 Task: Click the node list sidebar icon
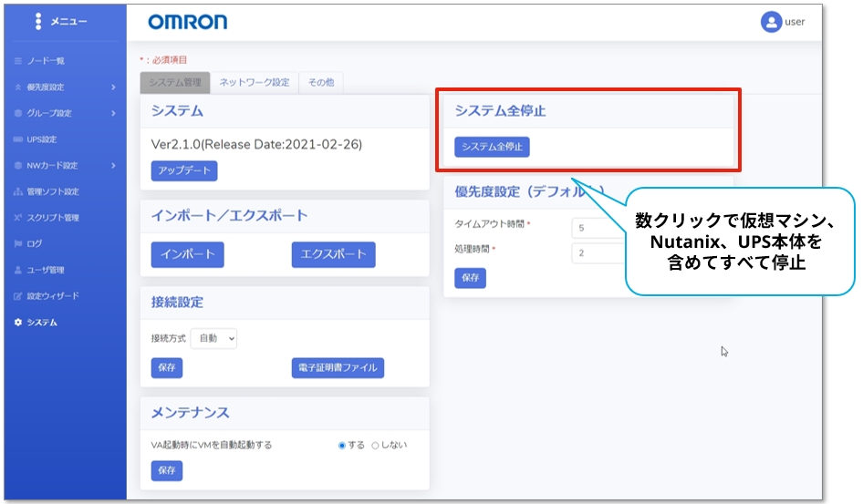point(18,61)
